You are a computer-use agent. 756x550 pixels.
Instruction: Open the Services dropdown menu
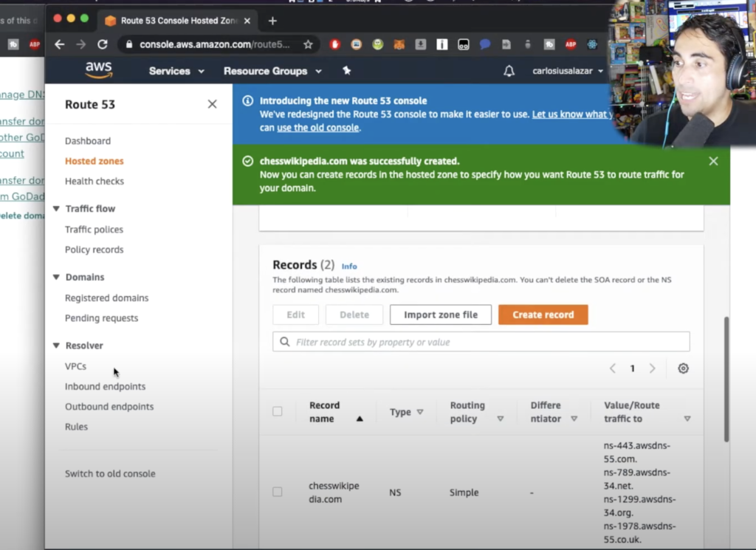pyautogui.click(x=176, y=71)
